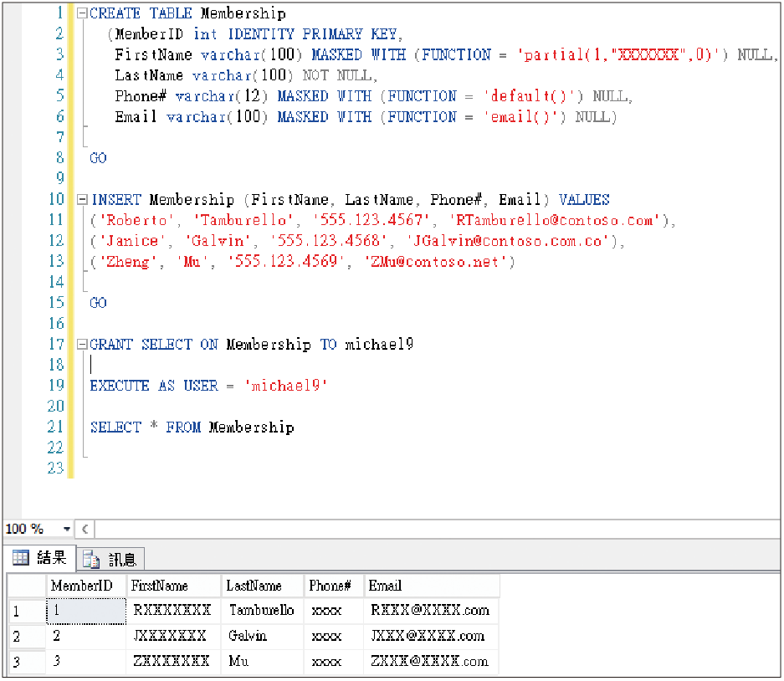The image size is (784, 681).
Task: Click the 'ZMu@contoso.net' string
Action: (x=438, y=262)
